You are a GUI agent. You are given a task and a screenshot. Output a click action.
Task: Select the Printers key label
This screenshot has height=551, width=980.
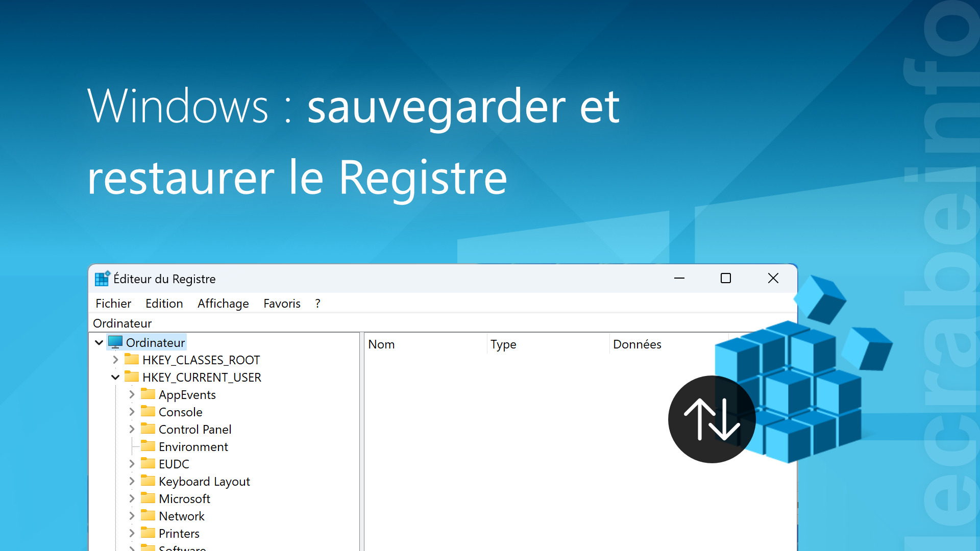(179, 534)
